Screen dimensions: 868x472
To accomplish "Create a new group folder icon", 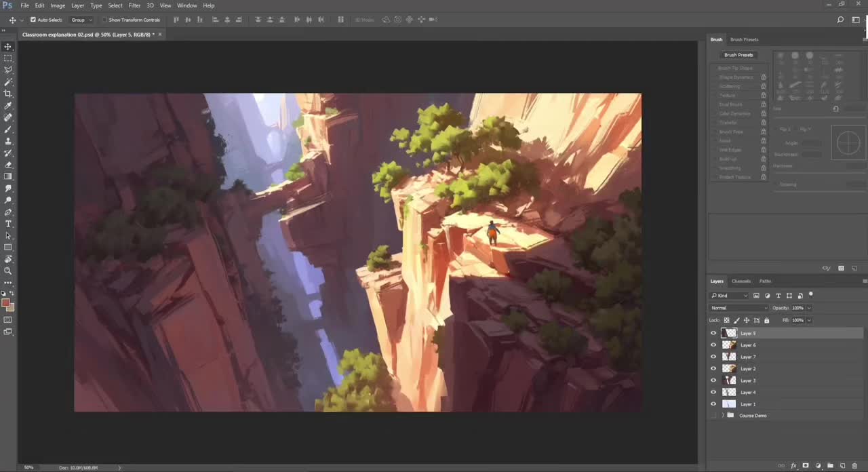I will tap(830, 466).
